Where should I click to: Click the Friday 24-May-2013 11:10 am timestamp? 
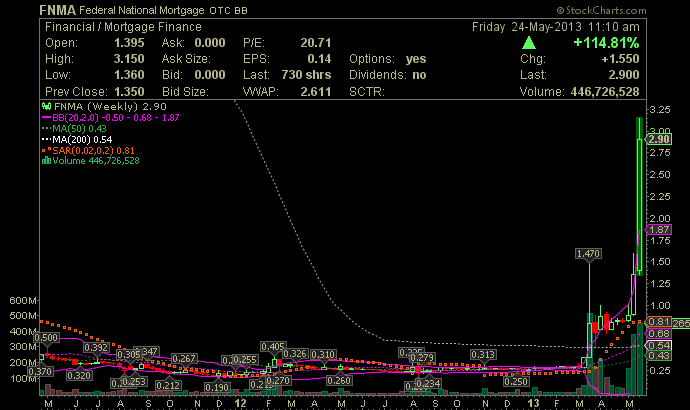click(556, 27)
